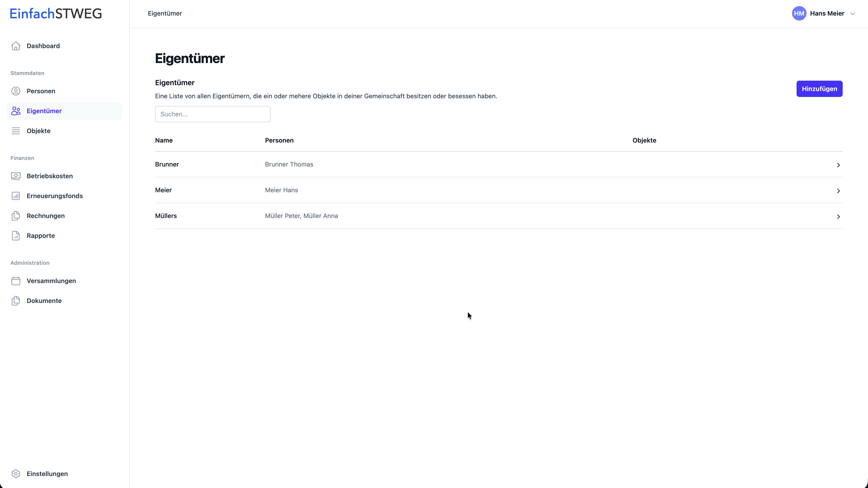Viewport: 868px width, 488px height.
Task: Open Erneuerungsfonds via its chart icon
Action: [x=16, y=196]
